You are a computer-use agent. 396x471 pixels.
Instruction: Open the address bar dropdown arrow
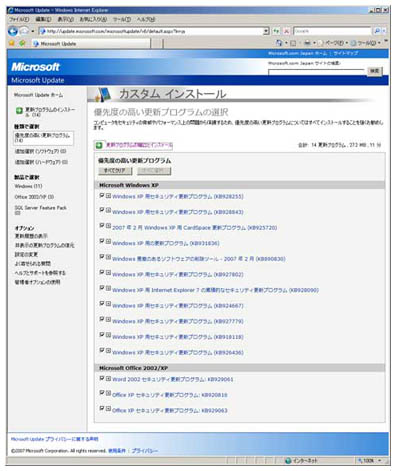tap(266, 31)
